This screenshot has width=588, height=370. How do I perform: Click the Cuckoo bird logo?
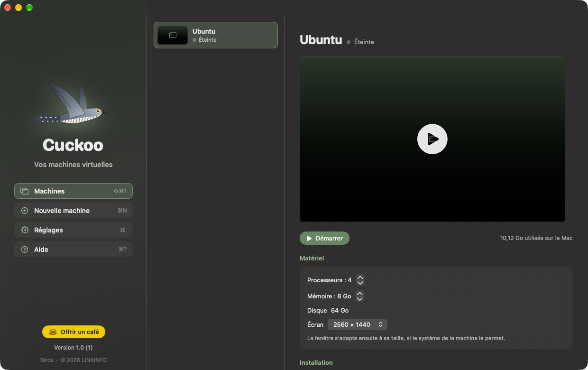[x=72, y=103]
